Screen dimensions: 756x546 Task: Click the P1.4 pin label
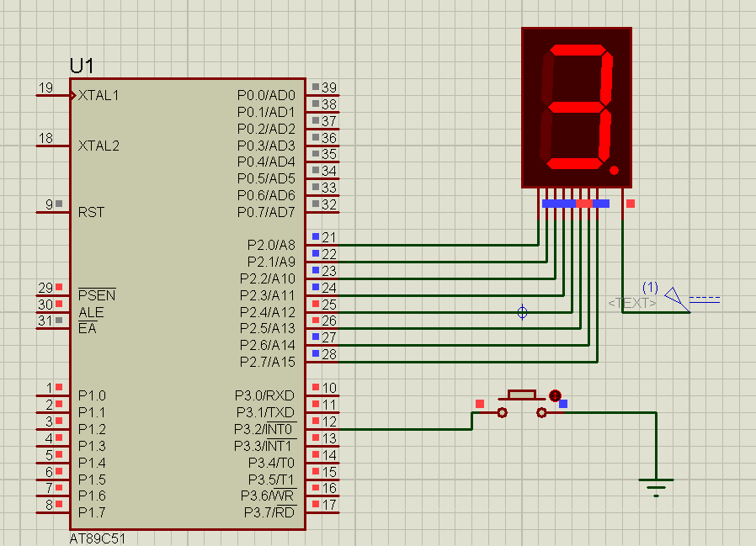tap(92, 463)
